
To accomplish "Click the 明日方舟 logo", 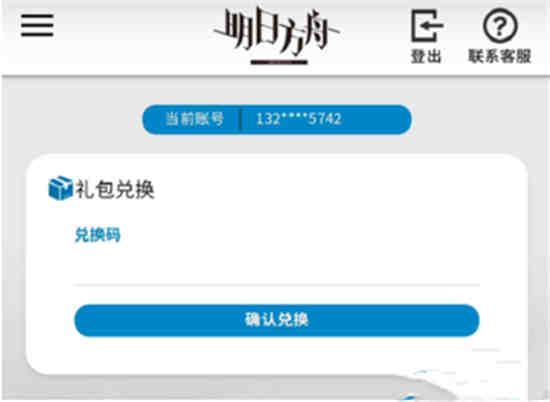I will [x=276, y=31].
